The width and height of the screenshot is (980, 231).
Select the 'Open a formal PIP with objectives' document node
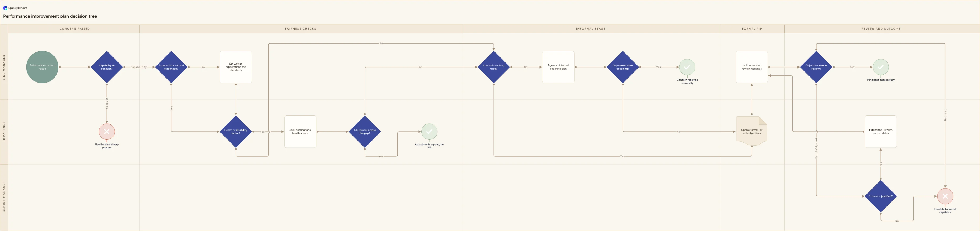(x=752, y=131)
